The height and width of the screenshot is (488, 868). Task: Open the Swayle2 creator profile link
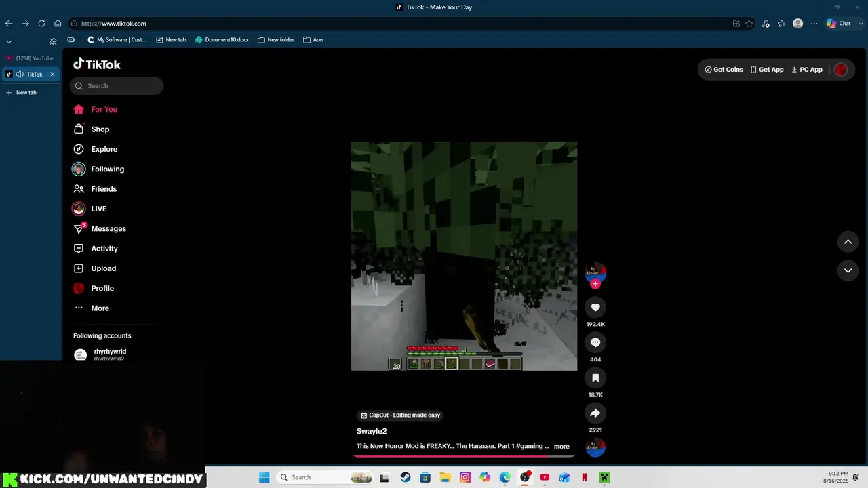372,432
